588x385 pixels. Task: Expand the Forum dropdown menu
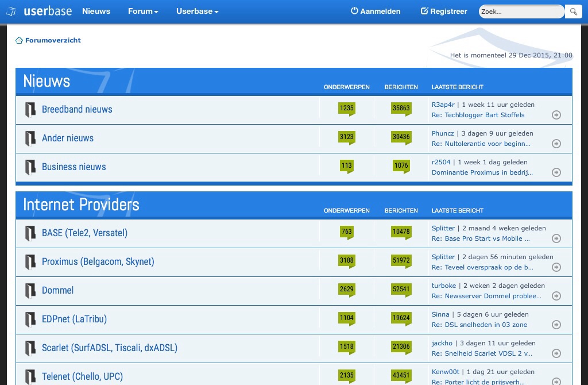(x=143, y=11)
